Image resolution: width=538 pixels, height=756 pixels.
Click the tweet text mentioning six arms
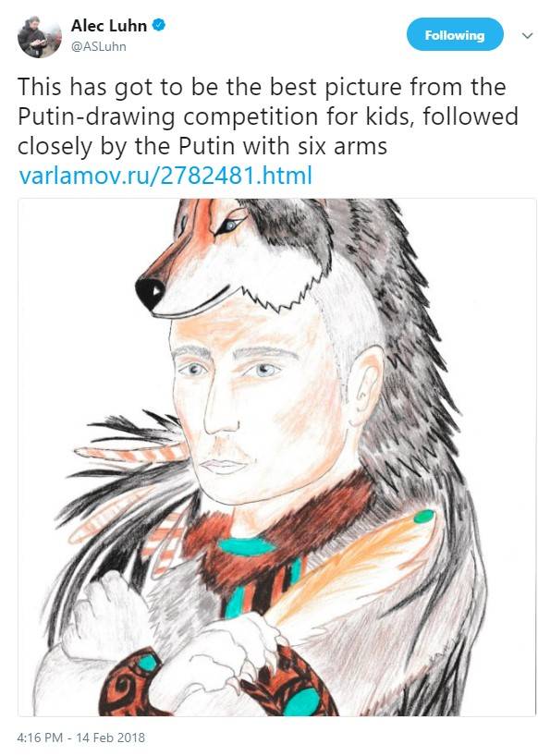[x=202, y=146]
